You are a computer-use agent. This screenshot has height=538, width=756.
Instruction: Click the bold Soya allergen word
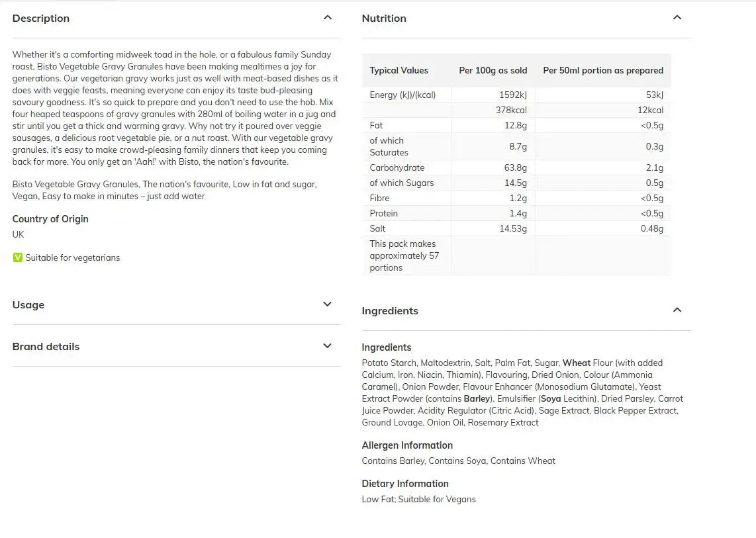click(x=551, y=398)
